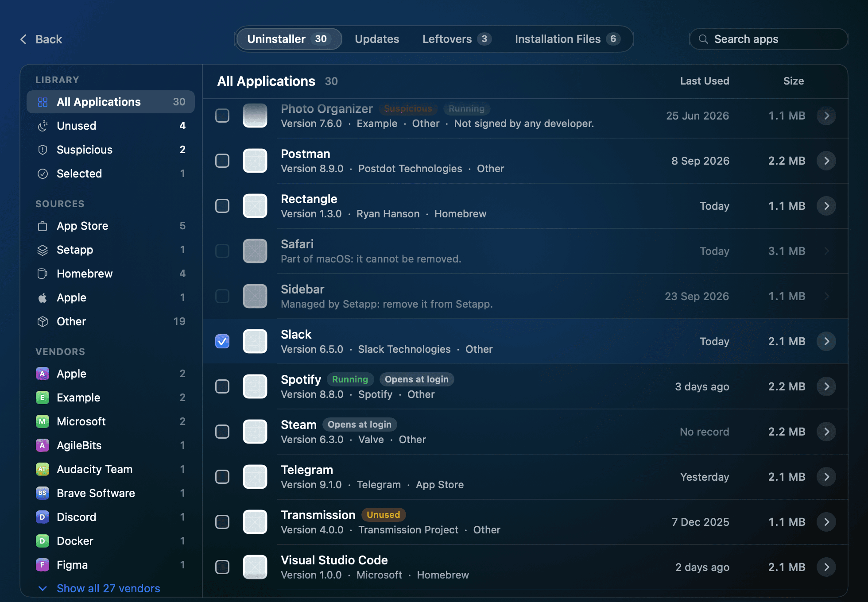
Task: Sort by the Size column
Action: coord(794,81)
